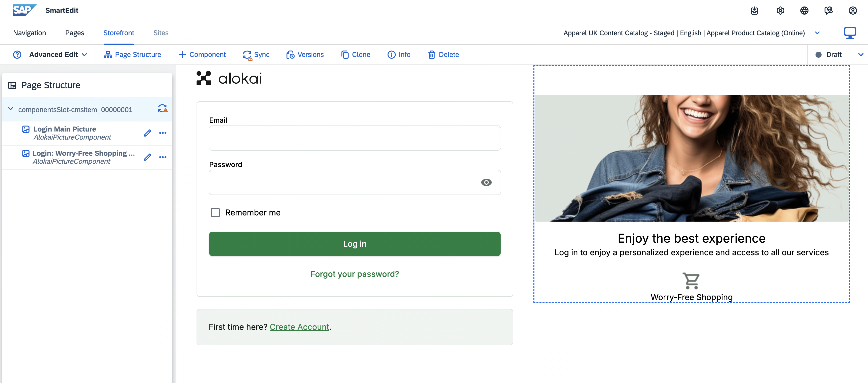
Task: Click the green Log in button
Action: [x=355, y=244]
